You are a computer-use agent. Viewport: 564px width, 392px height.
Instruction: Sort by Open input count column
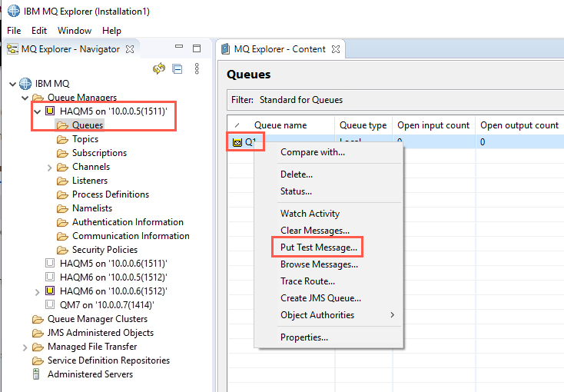pyautogui.click(x=433, y=125)
